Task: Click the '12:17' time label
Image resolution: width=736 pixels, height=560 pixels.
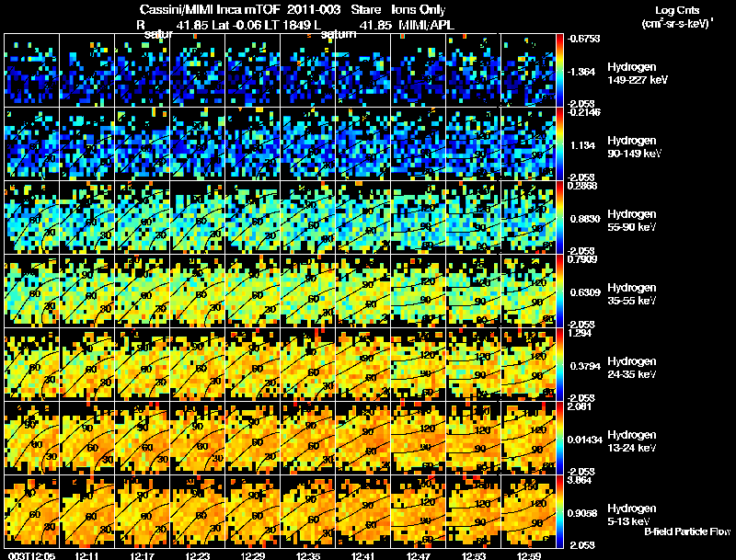Action: (143, 555)
